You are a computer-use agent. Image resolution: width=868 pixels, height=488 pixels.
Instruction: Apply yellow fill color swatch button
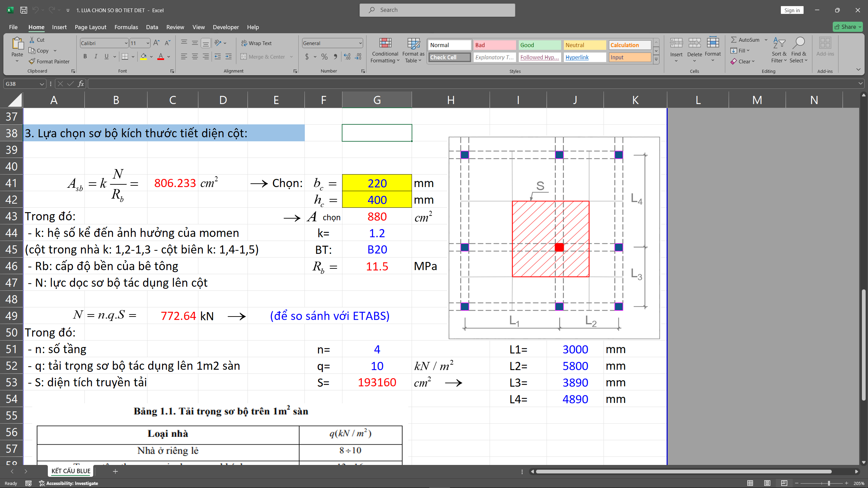point(143,57)
